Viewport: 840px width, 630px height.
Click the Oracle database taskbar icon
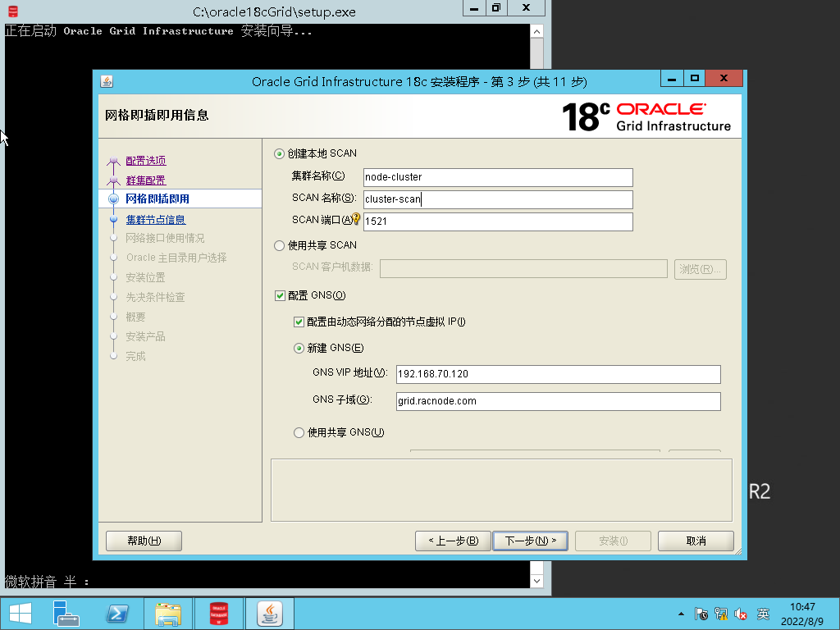pos(218,614)
